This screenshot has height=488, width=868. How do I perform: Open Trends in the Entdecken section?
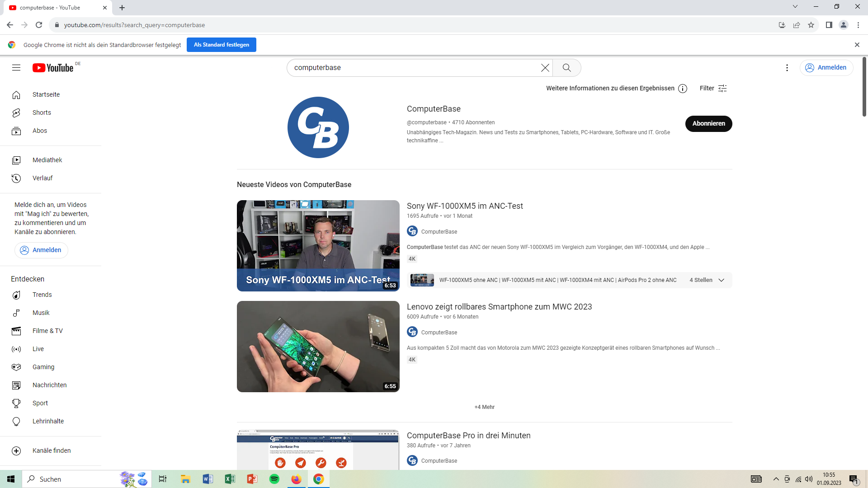pyautogui.click(x=42, y=295)
